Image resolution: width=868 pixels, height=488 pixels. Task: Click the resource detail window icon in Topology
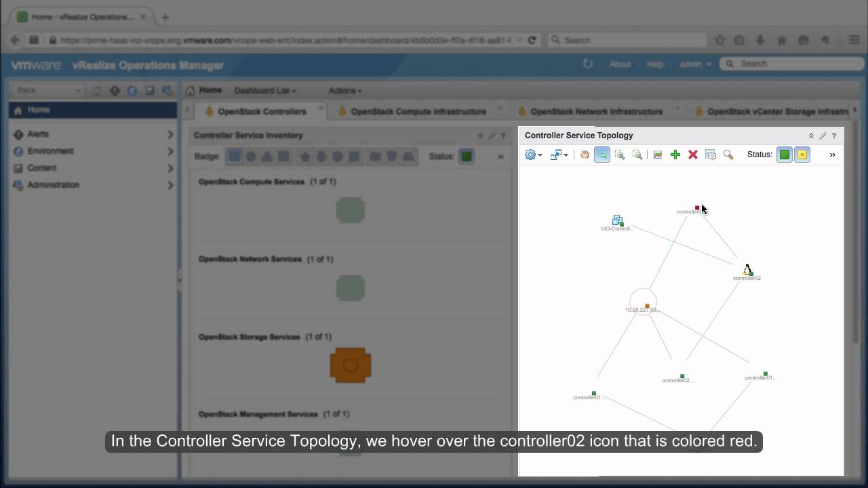[711, 155]
